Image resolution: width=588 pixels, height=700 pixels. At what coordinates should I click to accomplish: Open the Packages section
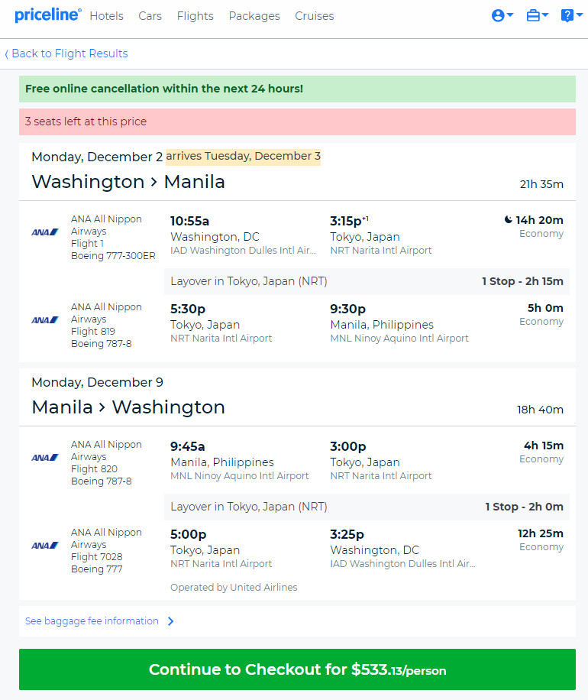[x=254, y=16]
